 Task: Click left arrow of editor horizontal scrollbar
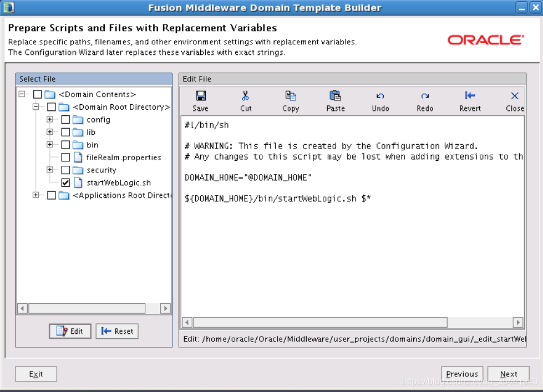click(187, 323)
